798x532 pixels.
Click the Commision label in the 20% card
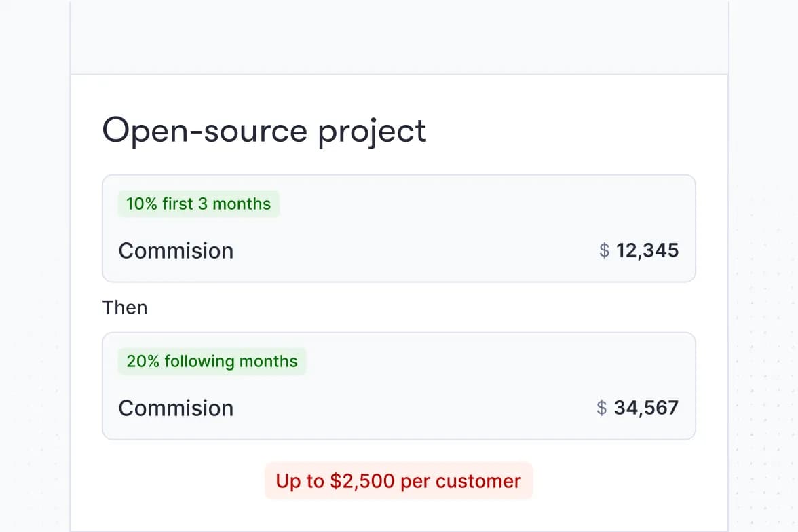pyautogui.click(x=176, y=408)
